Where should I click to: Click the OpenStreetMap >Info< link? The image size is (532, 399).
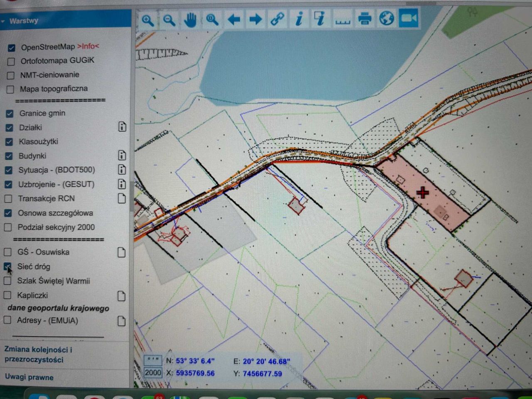tap(88, 46)
